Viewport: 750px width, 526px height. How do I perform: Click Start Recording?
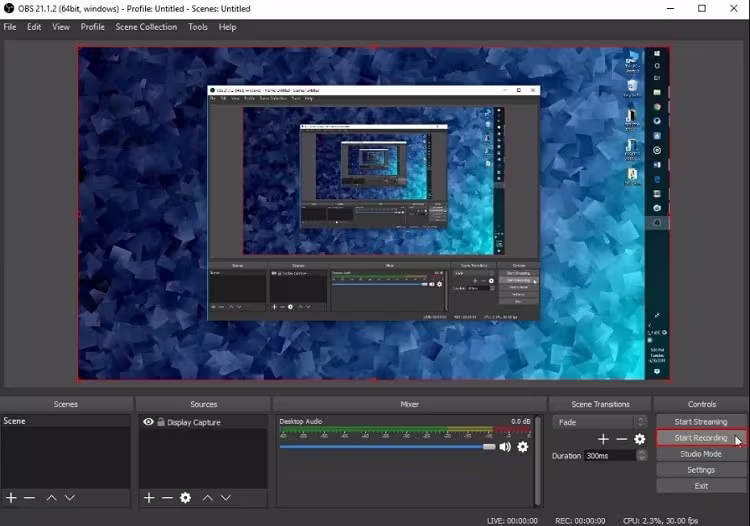pyautogui.click(x=701, y=438)
